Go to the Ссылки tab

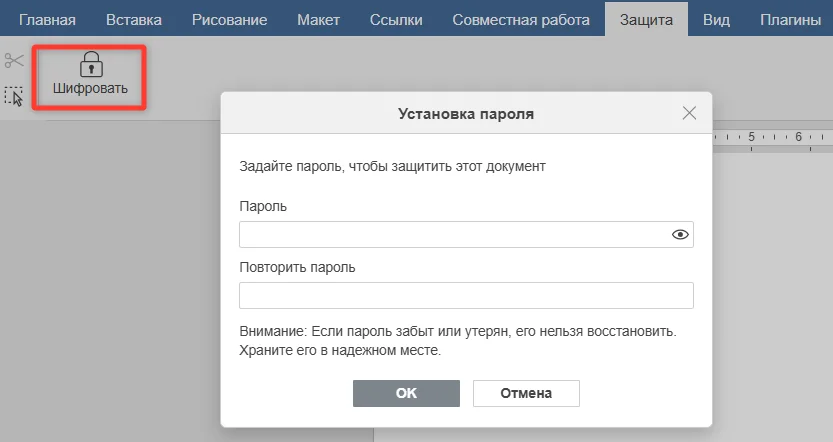pos(396,20)
